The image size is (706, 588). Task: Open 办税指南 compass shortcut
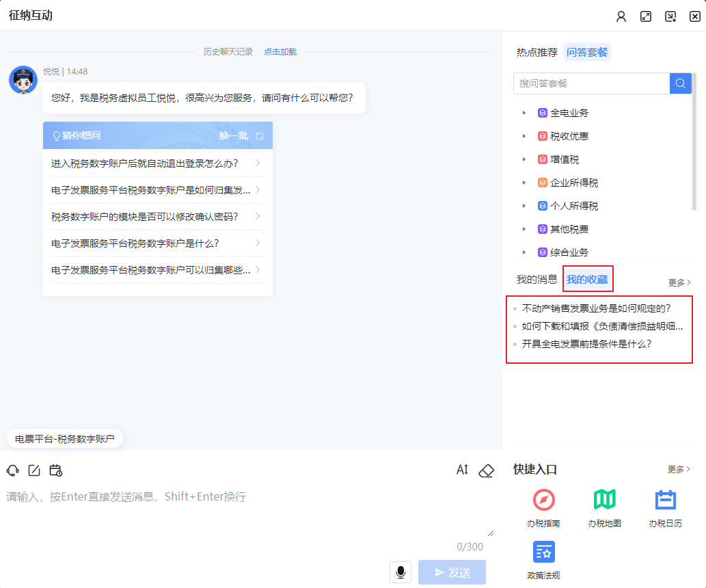coord(543,500)
